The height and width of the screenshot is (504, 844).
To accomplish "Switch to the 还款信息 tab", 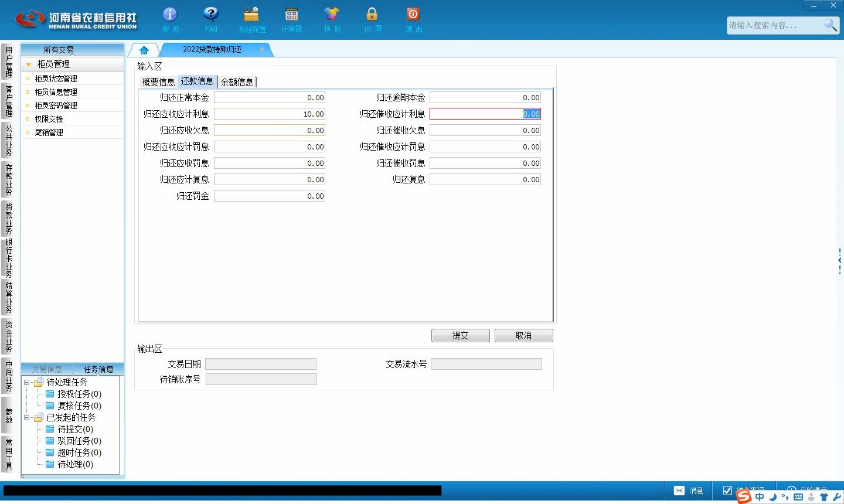I will click(197, 81).
